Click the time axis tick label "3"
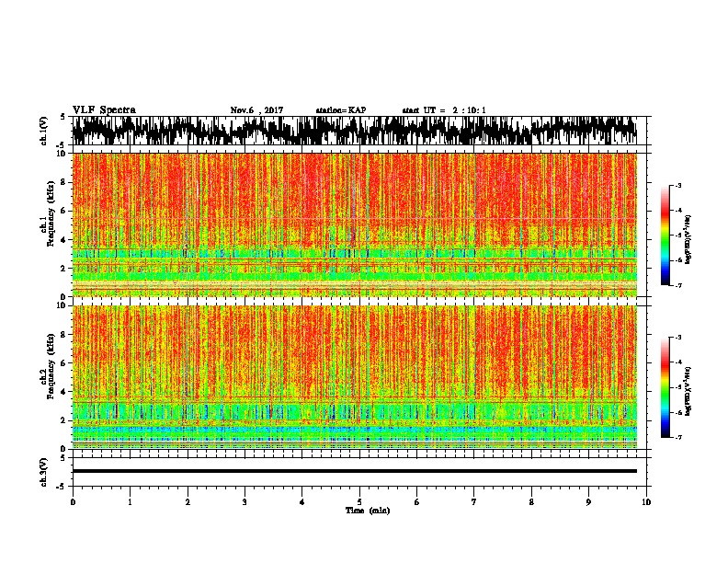 [245, 502]
